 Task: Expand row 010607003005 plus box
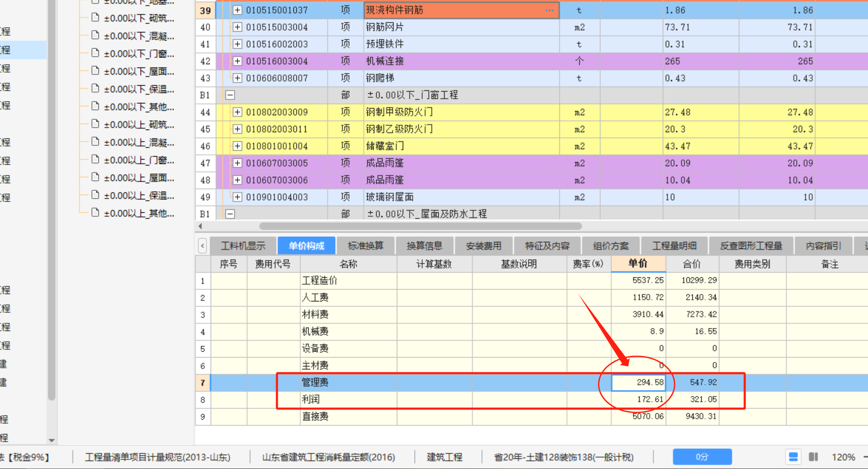pyautogui.click(x=237, y=163)
